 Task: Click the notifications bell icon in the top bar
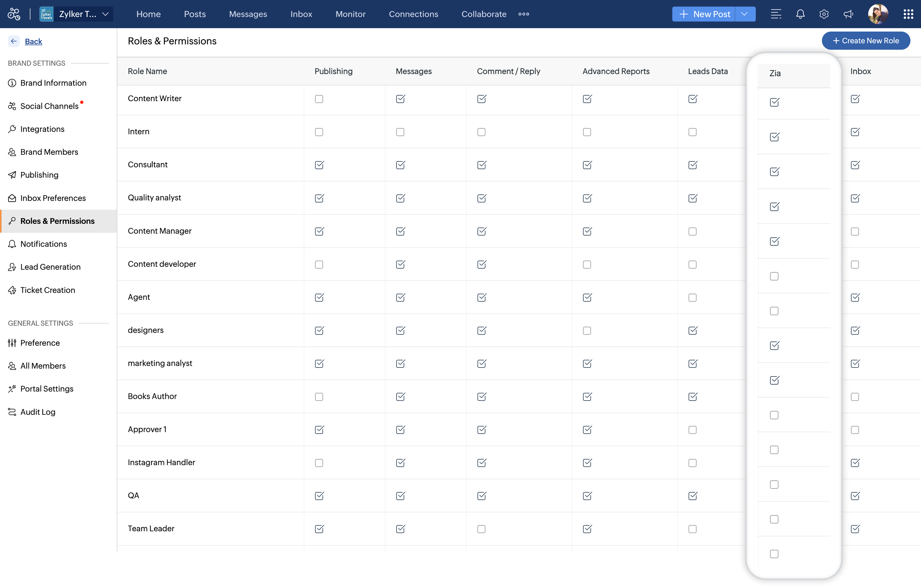800,14
